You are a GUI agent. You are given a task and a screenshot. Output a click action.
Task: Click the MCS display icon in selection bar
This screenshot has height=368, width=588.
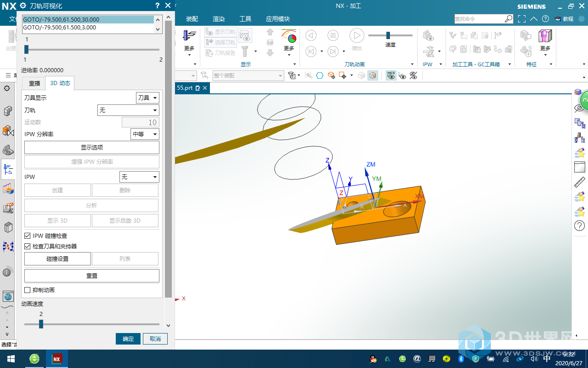(x=391, y=75)
